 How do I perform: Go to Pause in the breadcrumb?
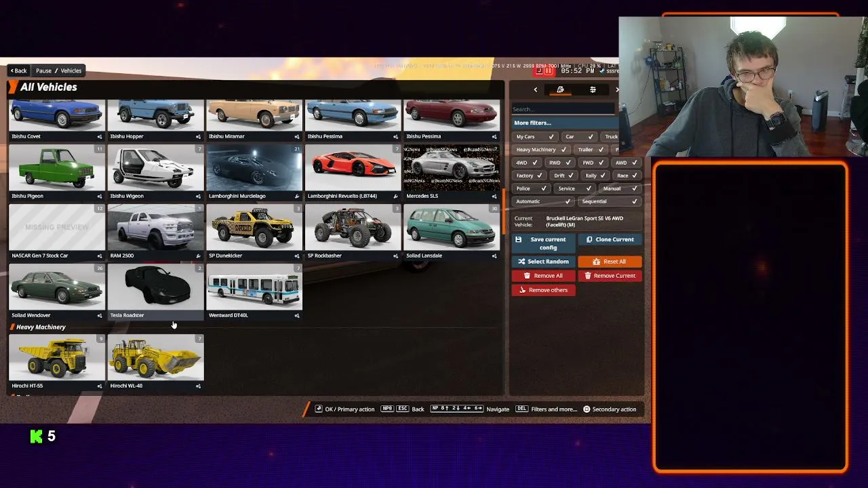43,70
